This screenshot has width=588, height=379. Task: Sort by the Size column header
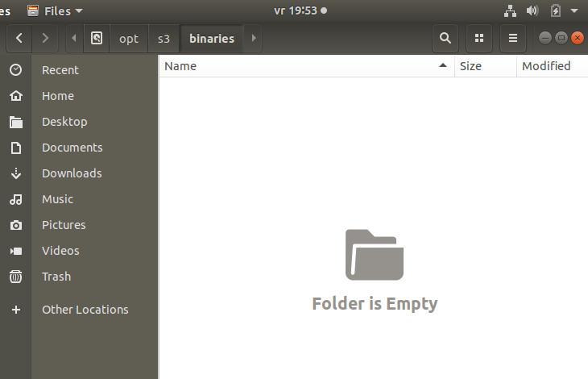(x=485, y=66)
